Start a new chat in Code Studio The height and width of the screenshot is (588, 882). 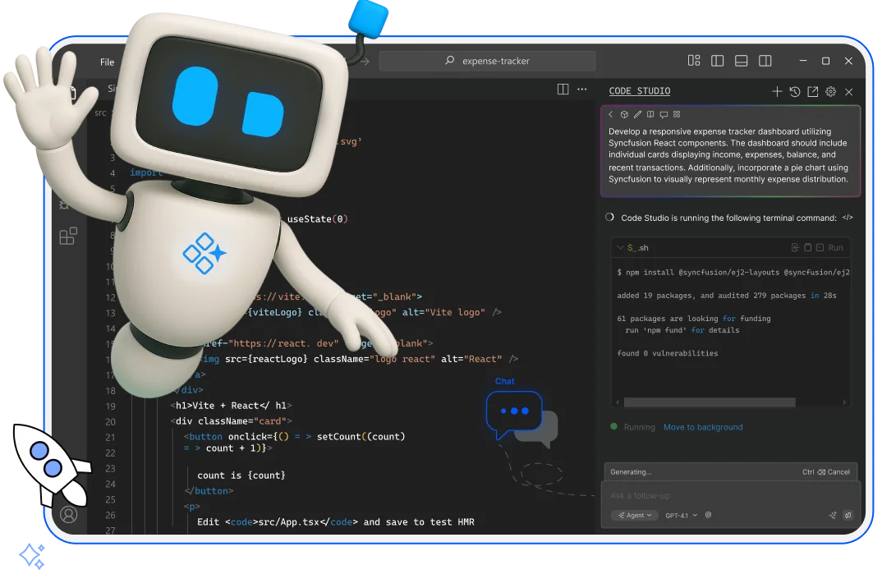tap(778, 91)
